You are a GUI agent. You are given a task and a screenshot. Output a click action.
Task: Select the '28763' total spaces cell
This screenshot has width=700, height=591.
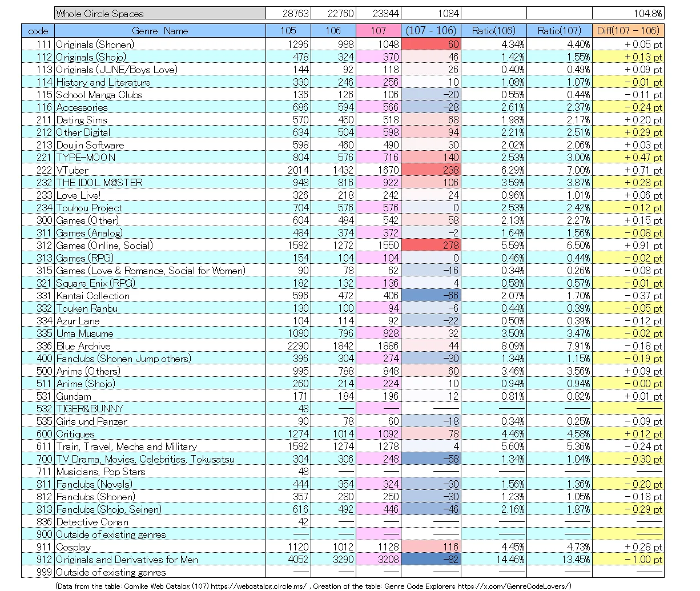click(288, 13)
